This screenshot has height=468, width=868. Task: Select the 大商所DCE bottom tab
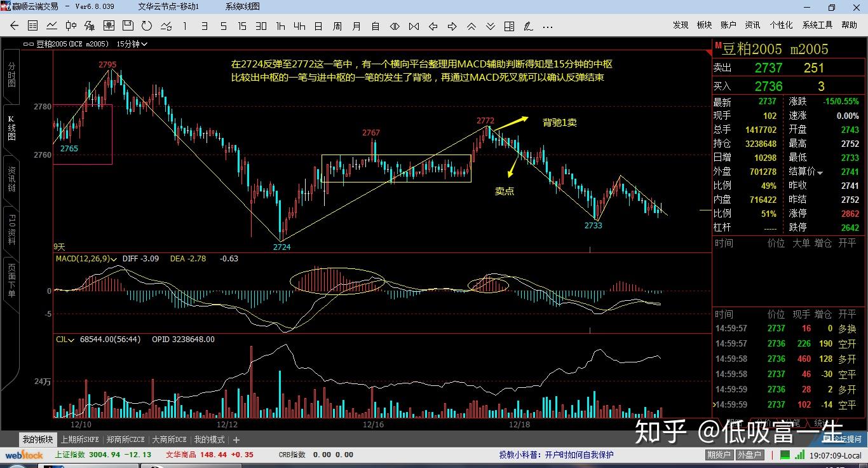pos(169,439)
